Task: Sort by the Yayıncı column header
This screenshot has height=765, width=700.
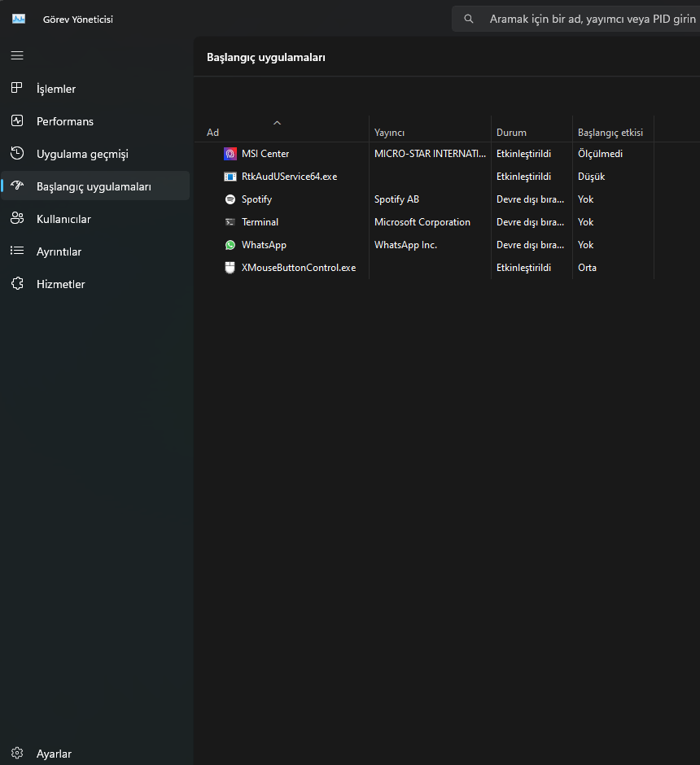Action: point(389,133)
